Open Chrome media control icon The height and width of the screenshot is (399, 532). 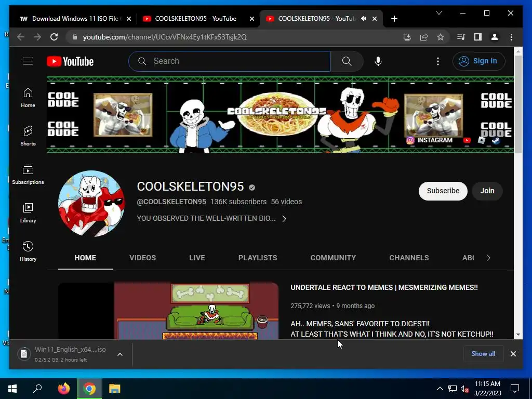point(461,37)
